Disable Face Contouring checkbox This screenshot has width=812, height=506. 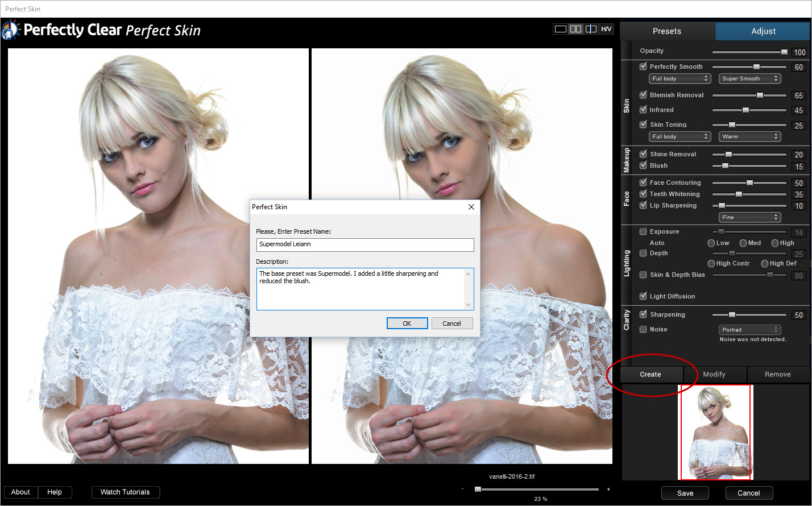643,183
